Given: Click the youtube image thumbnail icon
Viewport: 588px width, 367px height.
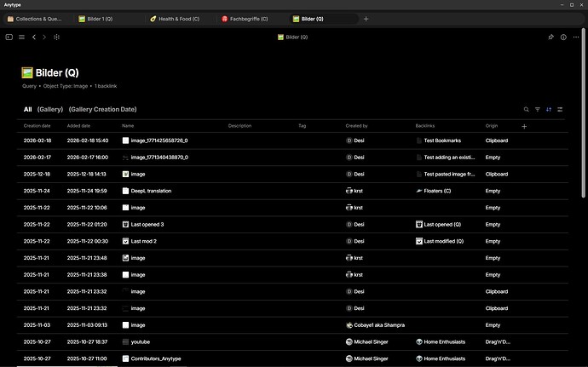Looking at the screenshot, I should point(125,342).
